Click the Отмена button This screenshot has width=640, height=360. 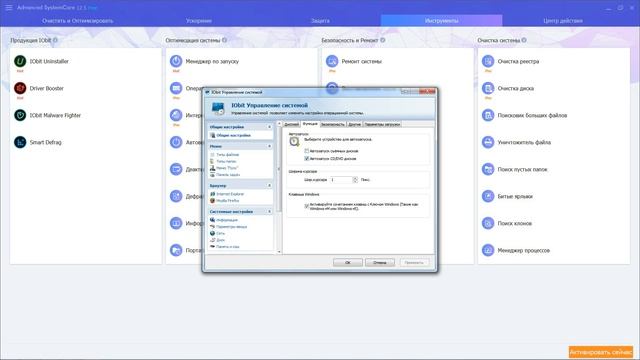380,262
